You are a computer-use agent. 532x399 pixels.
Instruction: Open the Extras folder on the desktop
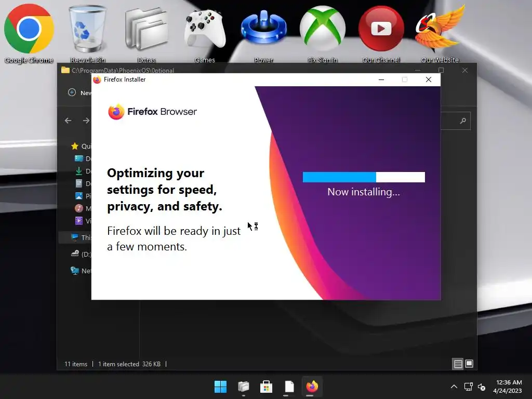click(146, 33)
